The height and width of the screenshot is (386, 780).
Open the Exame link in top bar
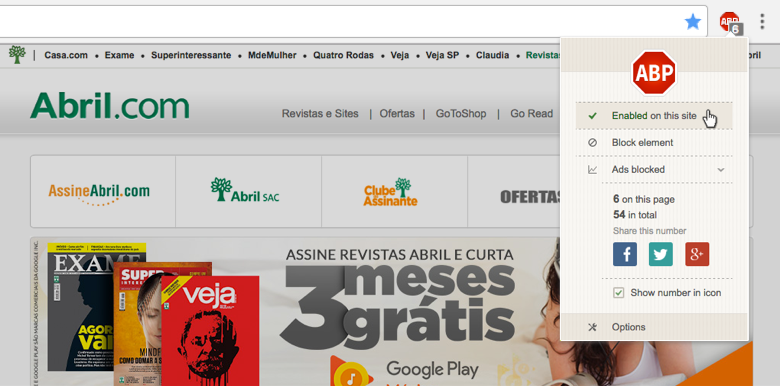click(x=119, y=55)
